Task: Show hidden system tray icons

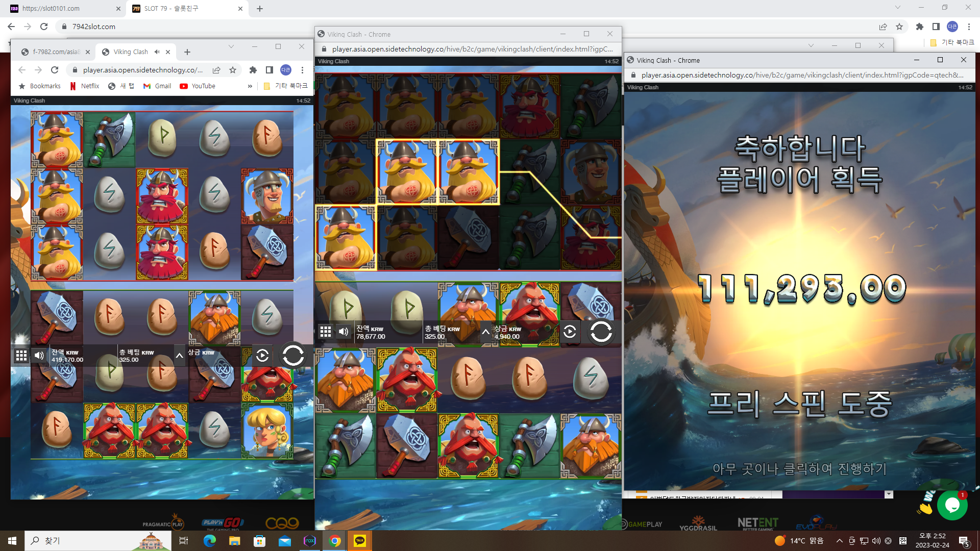Action: click(x=840, y=541)
